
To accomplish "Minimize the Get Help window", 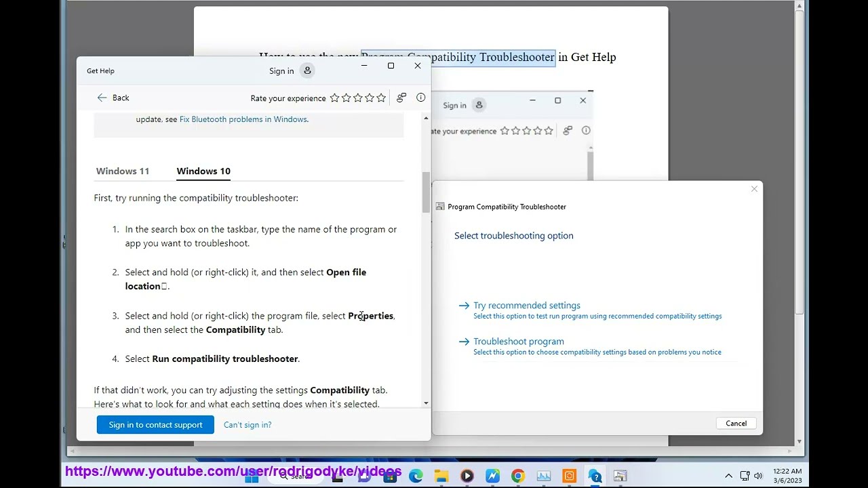I will pos(364,66).
